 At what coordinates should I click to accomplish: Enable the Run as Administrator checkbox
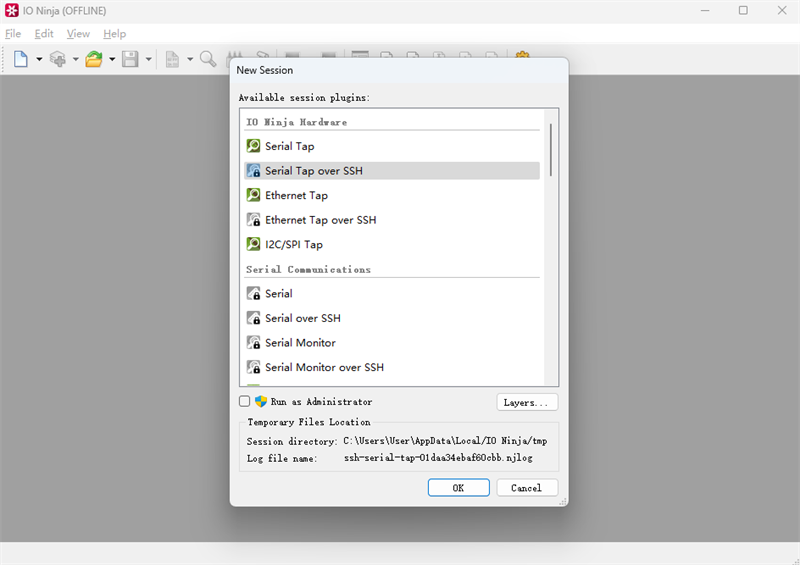click(244, 401)
